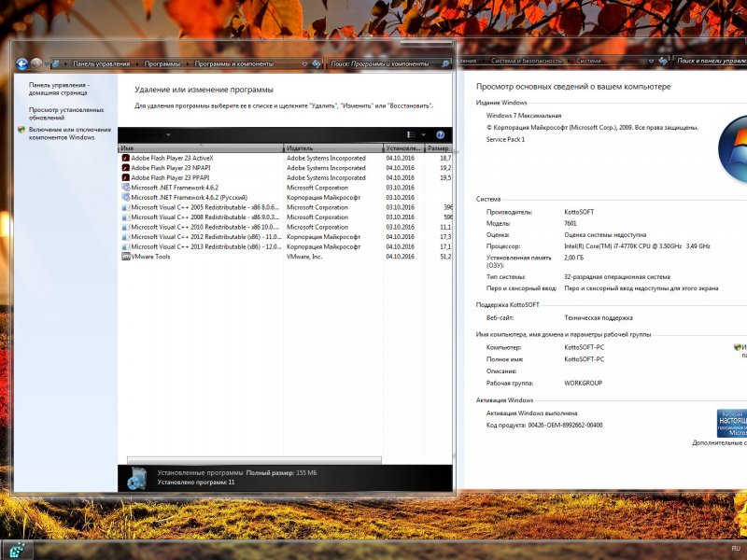The width and height of the screenshot is (747, 560).
Task: Click the Service Pack 1 text
Action: [x=505, y=139]
